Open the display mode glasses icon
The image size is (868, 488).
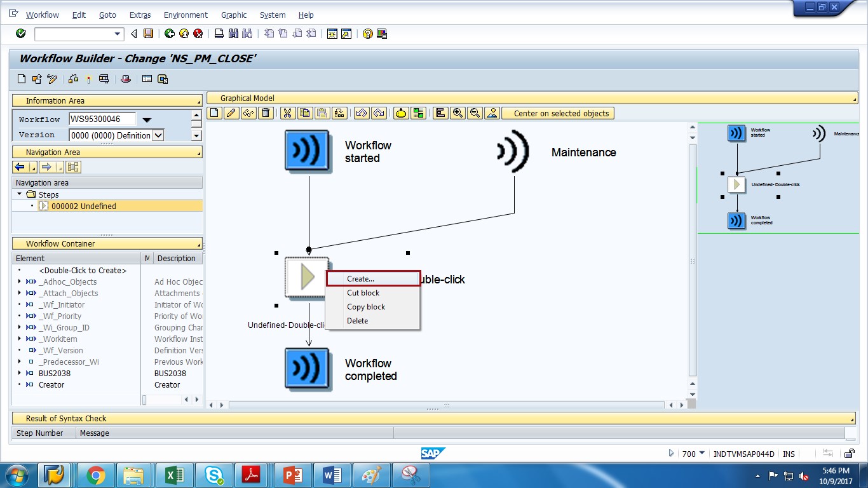[x=249, y=113]
